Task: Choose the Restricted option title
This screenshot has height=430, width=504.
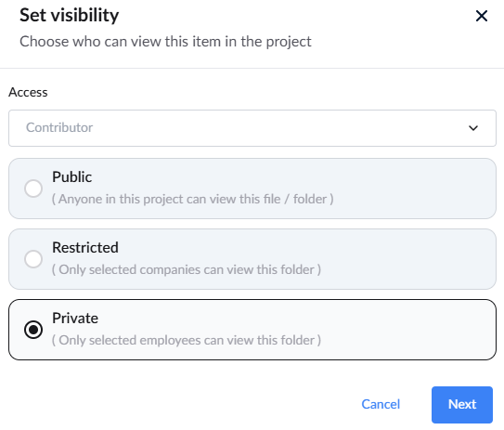Action: (x=85, y=247)
